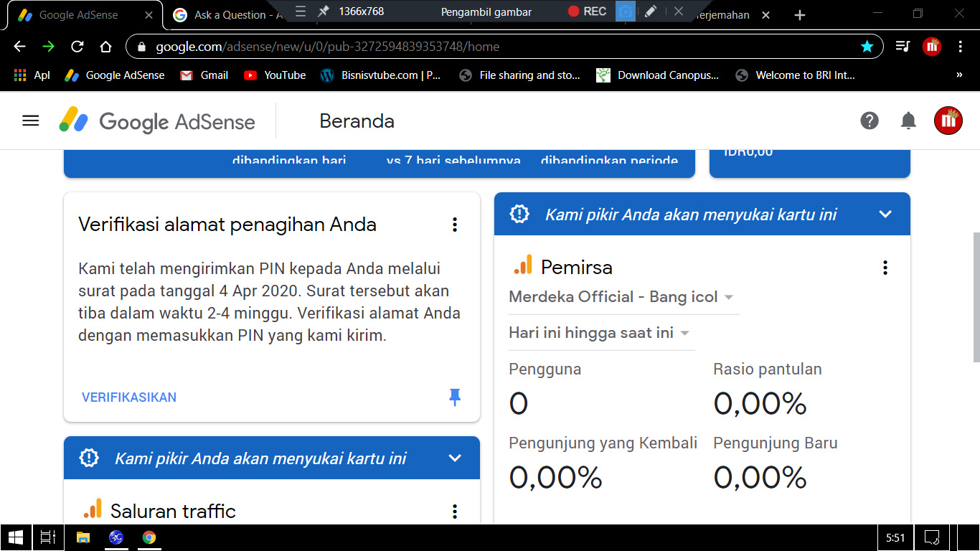Viewport: 980px width, 551px height.
Task: Open the Bisnisvtube.com bookmark
Action: click(381, 75)
